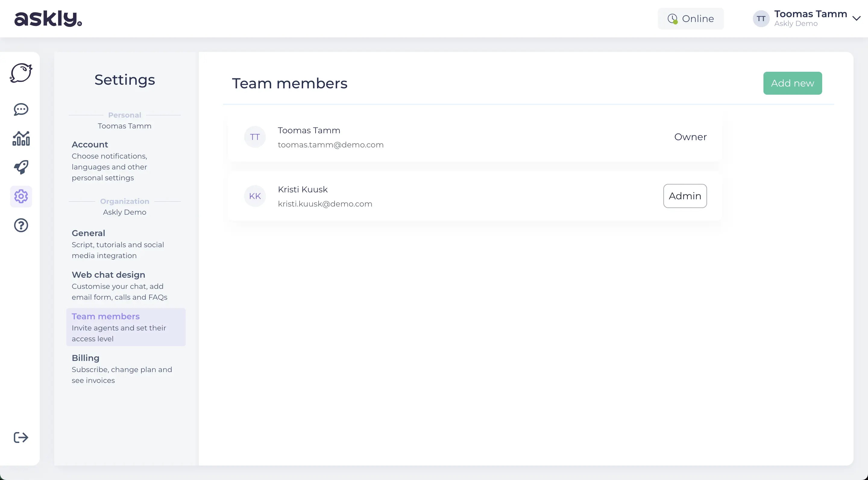Click the chat bubble sidebar icon
Image resolution: width=868 pixels, height=480 pixels.
click(x=21, y=109)
